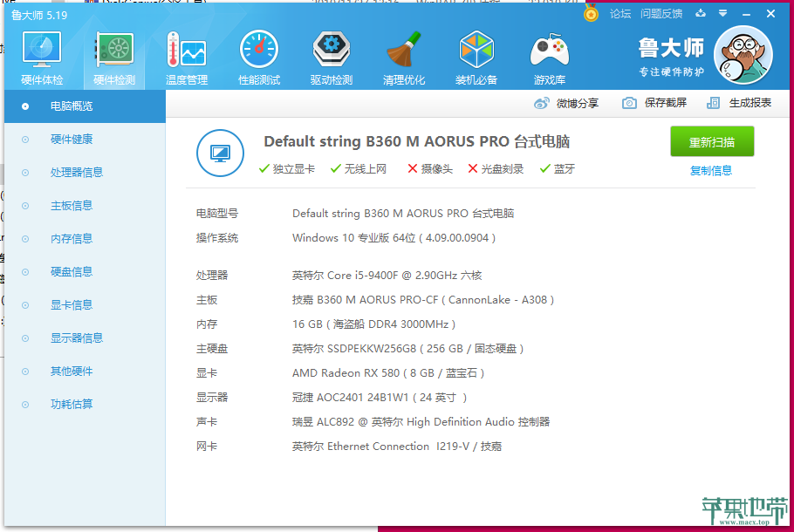Screen dimensions: 794x532
Task: Click the 微博分享 Weibo icon
Action: [541, 103]
